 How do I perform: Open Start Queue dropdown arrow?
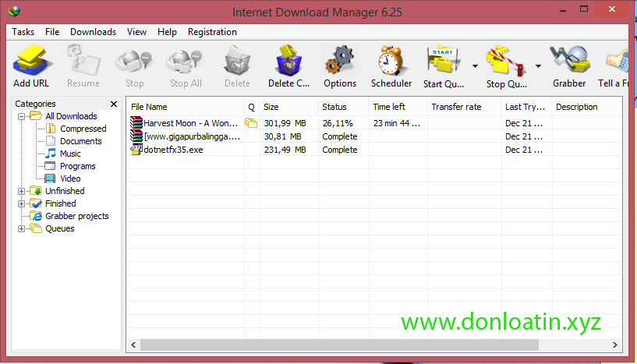coord(475,65)
